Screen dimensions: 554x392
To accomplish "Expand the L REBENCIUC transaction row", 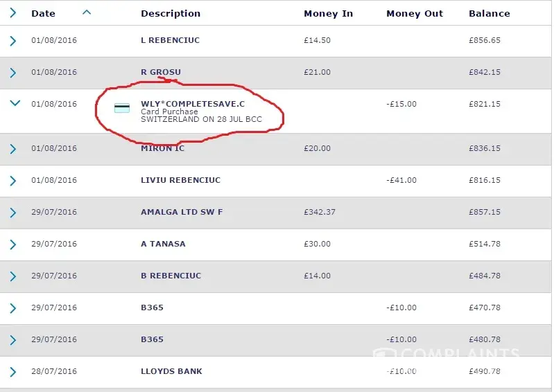I will point(13,41).
